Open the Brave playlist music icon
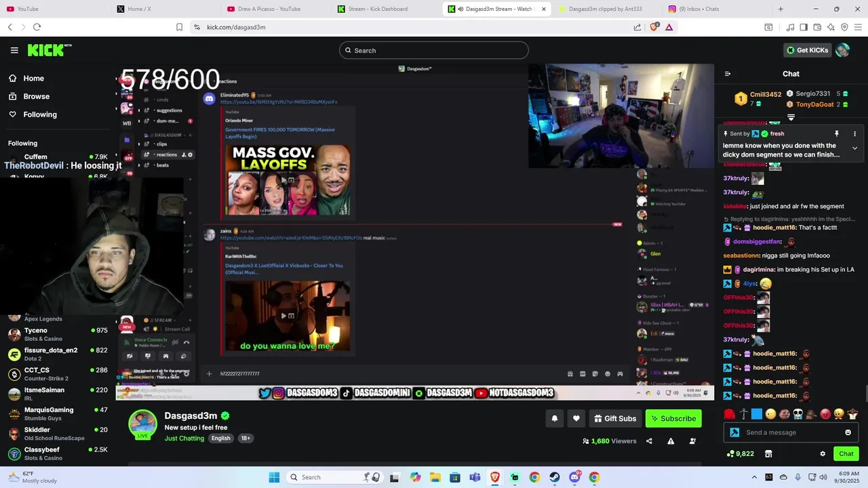868x488 pixels. tap(790, 27)
